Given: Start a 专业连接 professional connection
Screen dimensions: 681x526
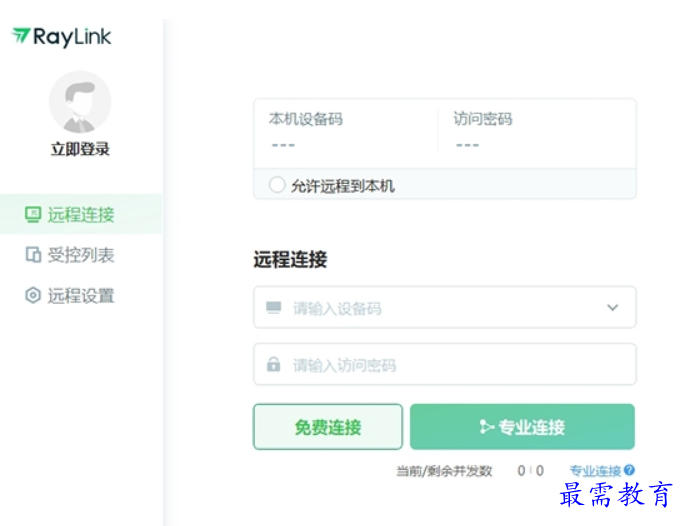Looking at the screenshot, I should [x=522, y=427].
